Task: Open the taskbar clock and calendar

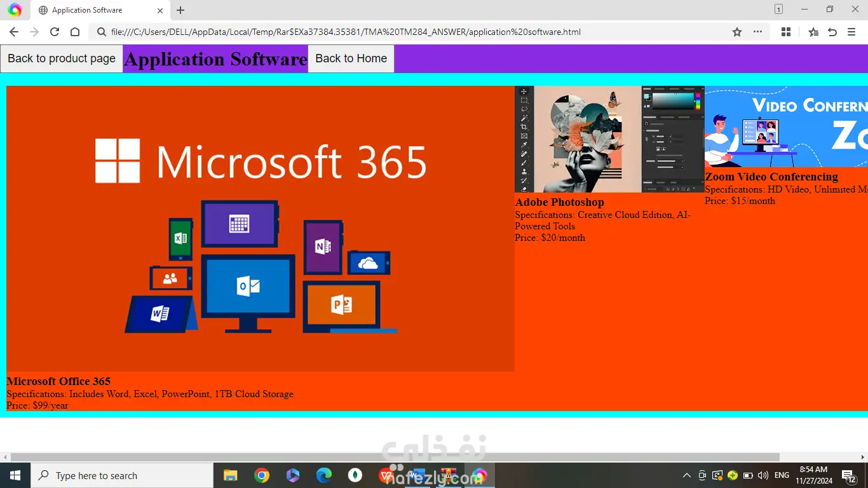Action: tap(814, 475)
